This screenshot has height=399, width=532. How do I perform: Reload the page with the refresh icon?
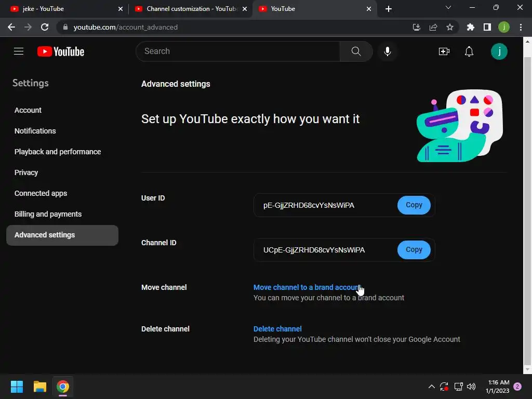click(x=45, y=27)
